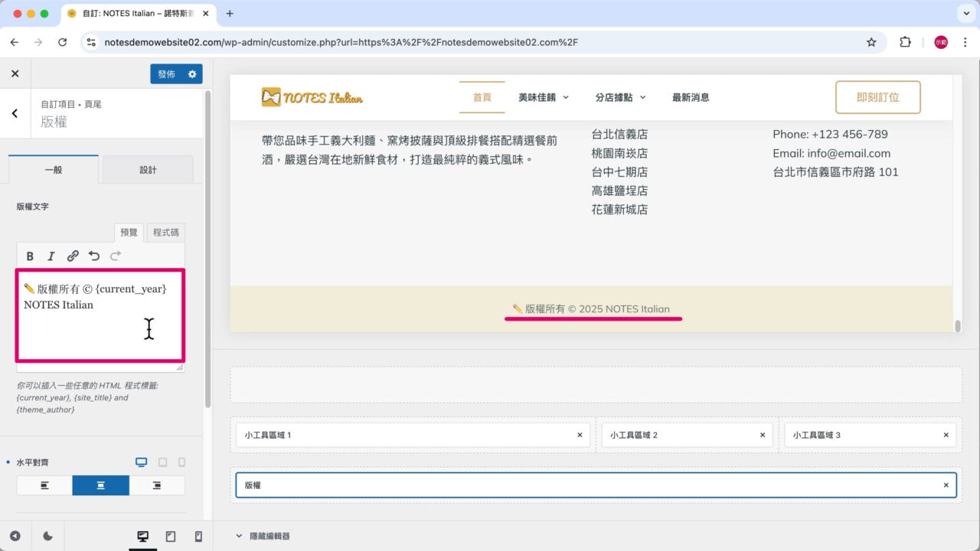This screenshot has height=551, width=980.
Task: Insert a link using the chain icon
Action: click(x=73, y=256)
